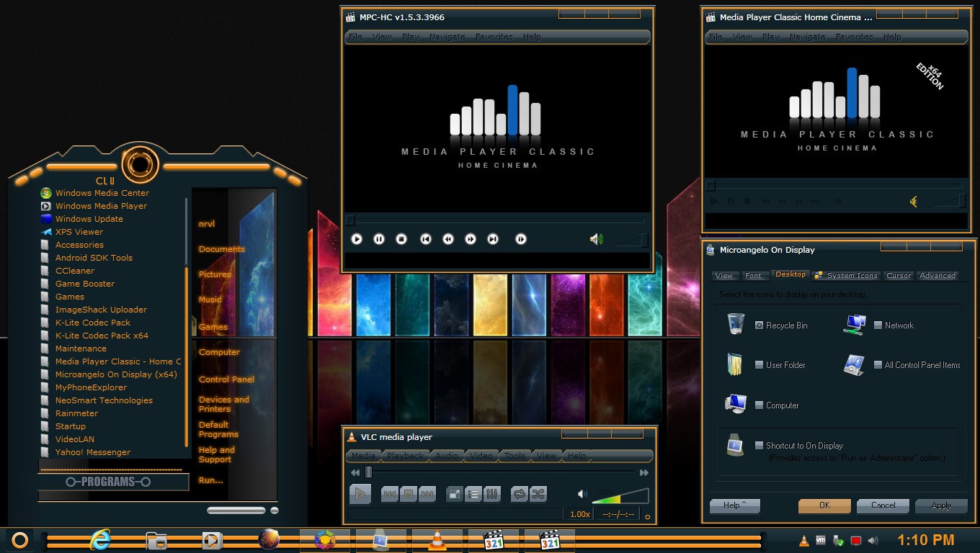
Task: Open Windows Media Center in Start menu
Action: pyautogui.click(x=102, y=193)
